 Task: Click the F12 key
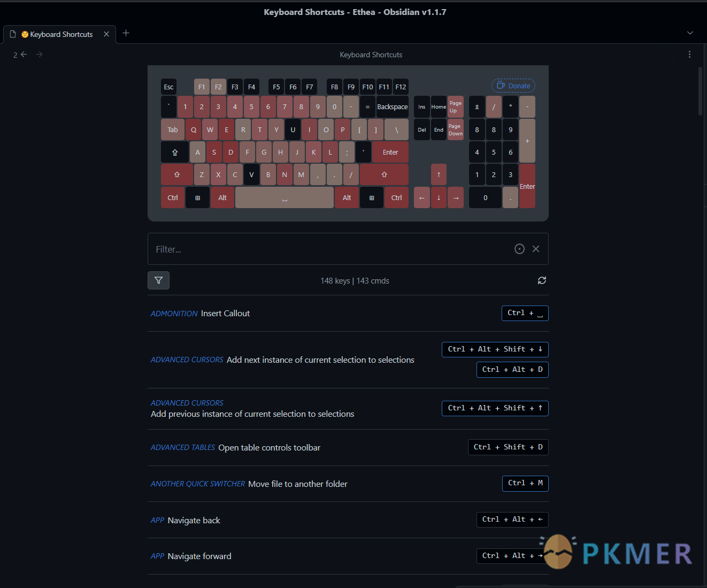pyautogui.click(x=401, y=87)
